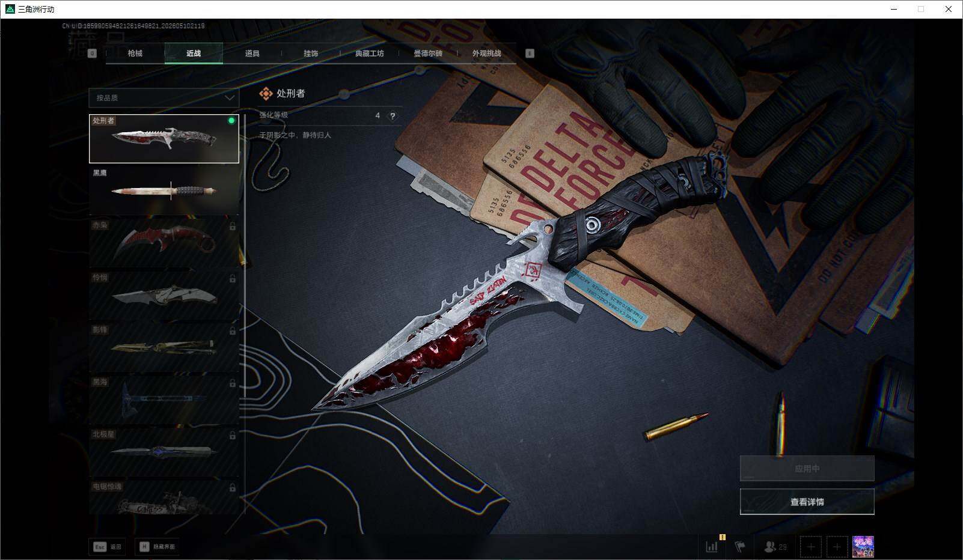Screen dimensions: 963x560
Task: Click the 查看详情 button
Action: (x=807, y=502)
